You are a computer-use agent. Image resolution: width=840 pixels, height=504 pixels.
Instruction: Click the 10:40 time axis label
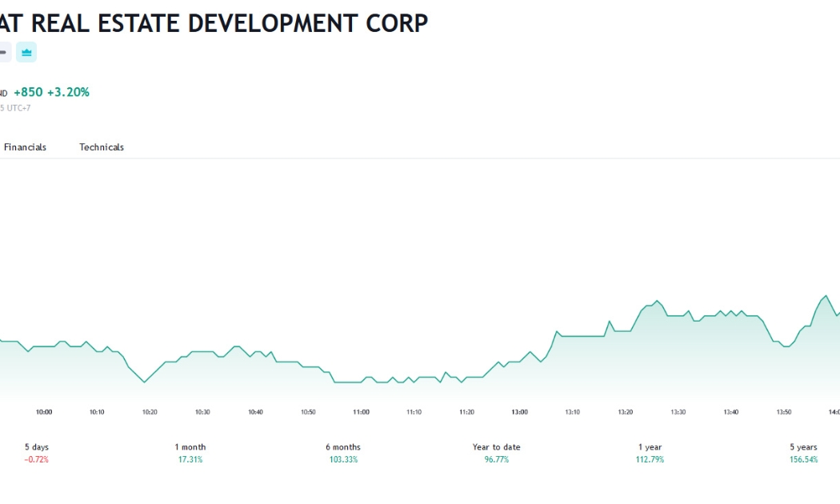255,412
